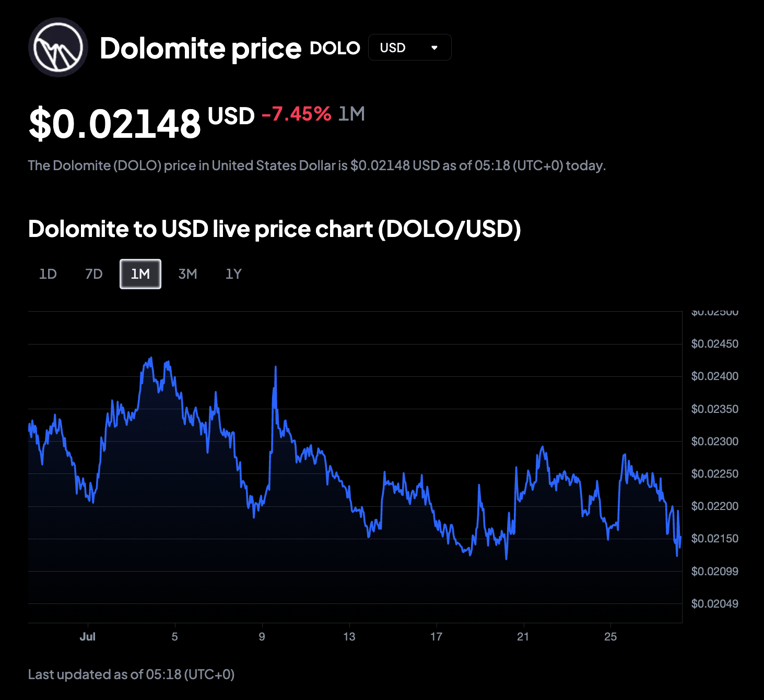Click the 5 x-axis date label
764x700 pixels.
coord(175,637)
